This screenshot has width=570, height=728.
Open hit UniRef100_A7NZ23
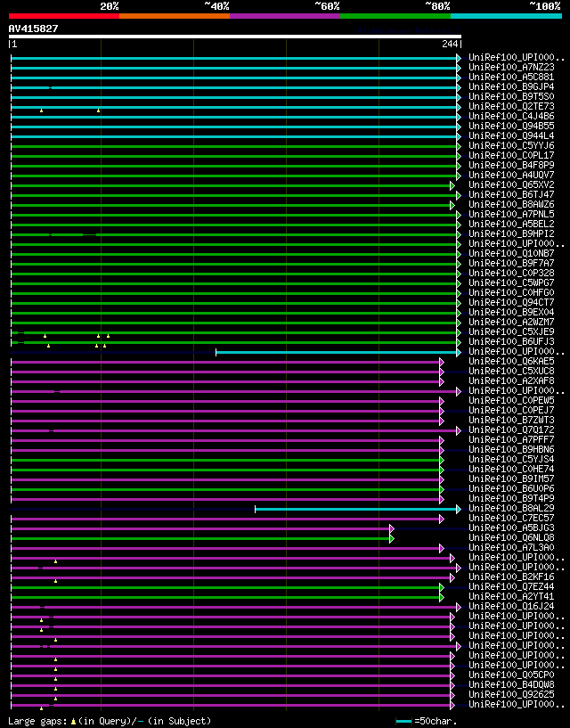click(x=511, y=68)
